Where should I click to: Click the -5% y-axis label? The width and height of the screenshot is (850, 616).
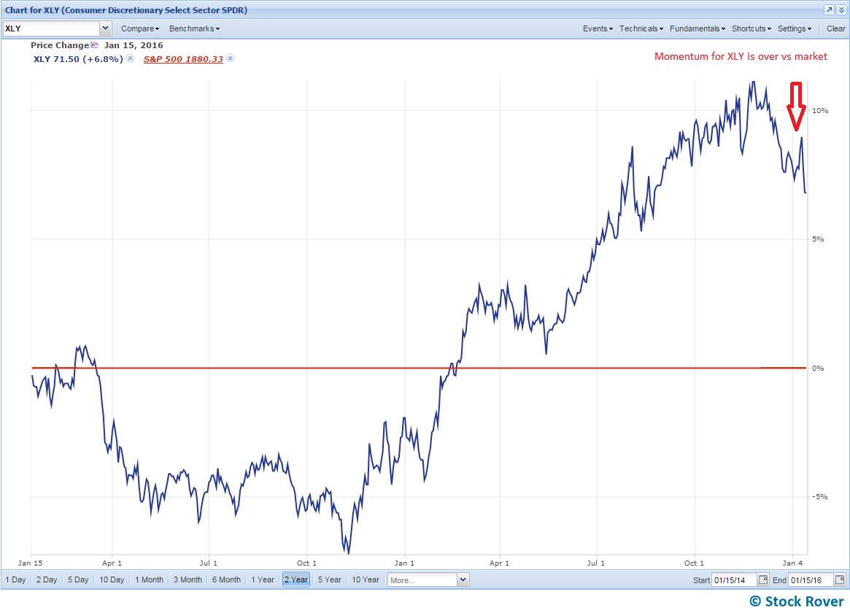click(x=819, y=497)
